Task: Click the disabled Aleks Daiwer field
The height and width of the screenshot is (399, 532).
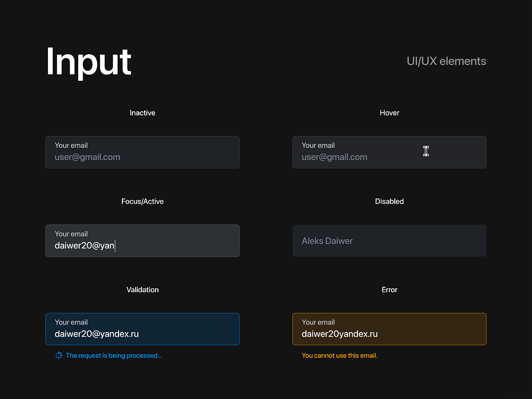Action: point(389,241)
